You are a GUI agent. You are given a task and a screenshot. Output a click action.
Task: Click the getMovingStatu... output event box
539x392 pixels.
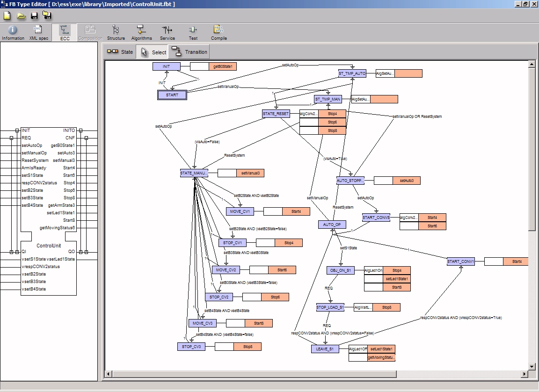(381, 357)
